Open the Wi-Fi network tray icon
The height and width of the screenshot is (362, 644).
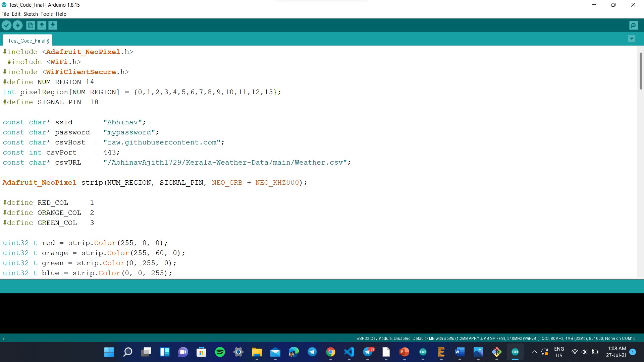click(x=575, y=352)
